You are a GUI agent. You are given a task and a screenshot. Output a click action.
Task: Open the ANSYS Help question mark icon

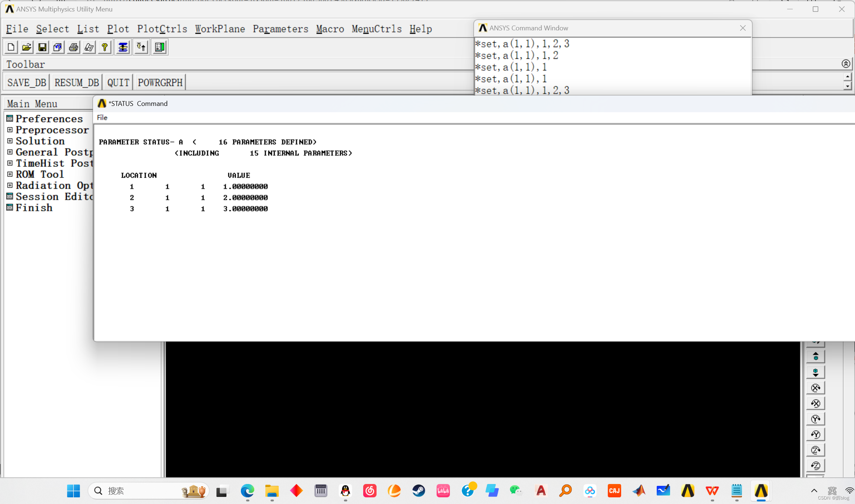point(105,47)
